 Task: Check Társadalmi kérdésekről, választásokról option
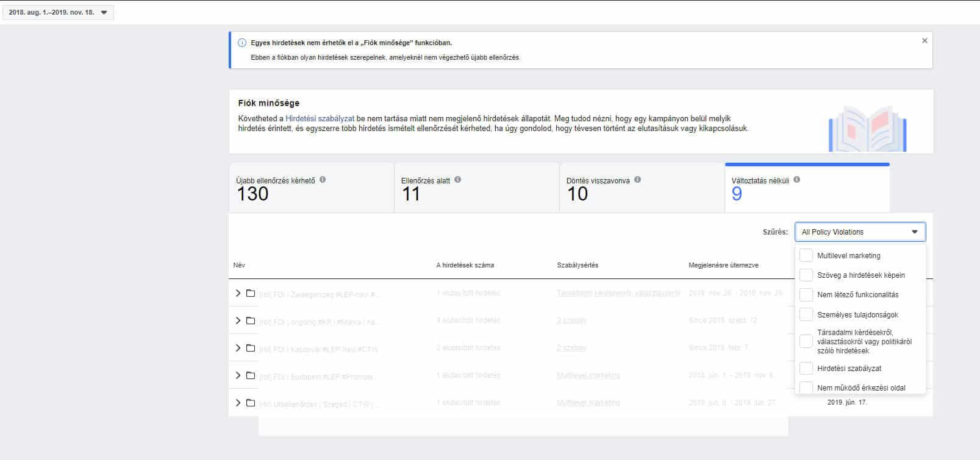point(806,341)
